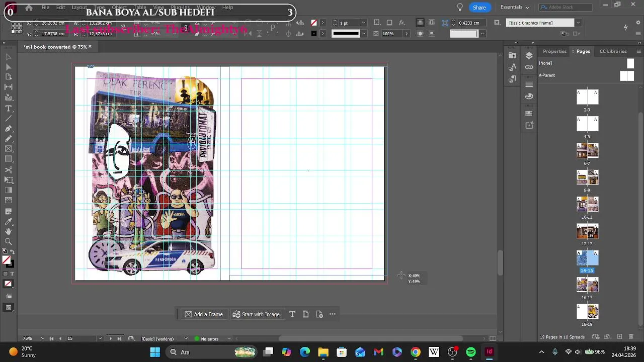Select the 6-7 spread thumbnail
The height and width of the screenshot is (362, 644).
tap(587, 151)
